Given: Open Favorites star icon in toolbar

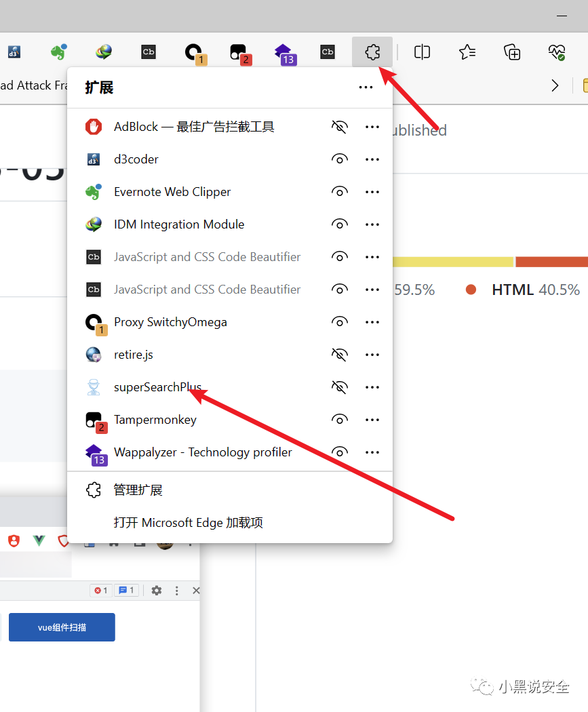Looking at the screenshot, I should [467, 52].
